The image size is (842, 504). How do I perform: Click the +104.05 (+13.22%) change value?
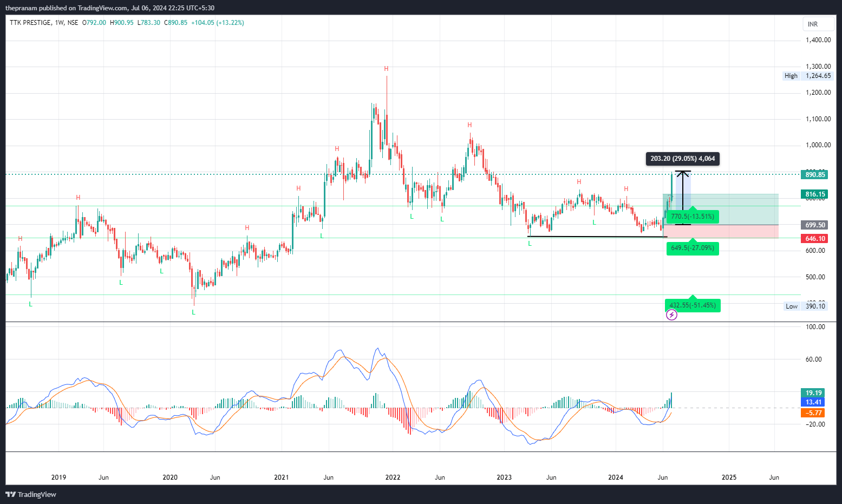point(218,23)
